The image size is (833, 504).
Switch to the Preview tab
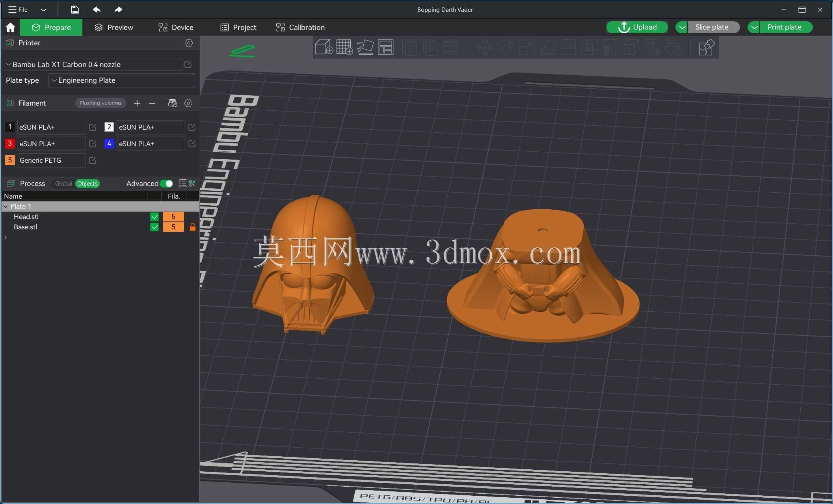114,27
